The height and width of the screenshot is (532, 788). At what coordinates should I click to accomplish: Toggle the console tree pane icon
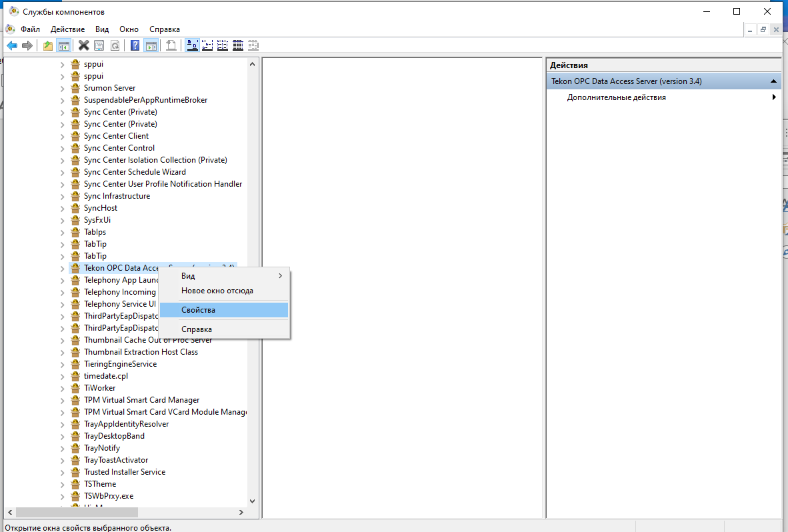(x=64, y=45)
